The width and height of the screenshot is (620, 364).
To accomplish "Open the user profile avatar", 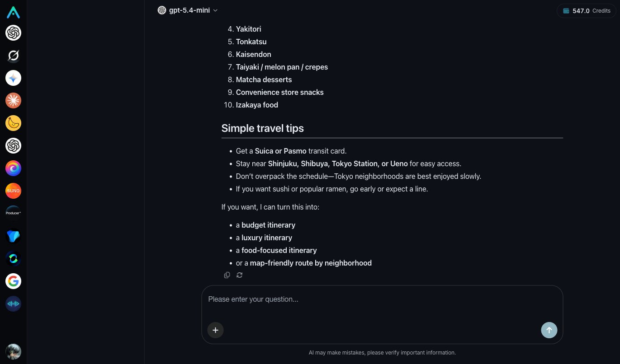I will (13, 351).
